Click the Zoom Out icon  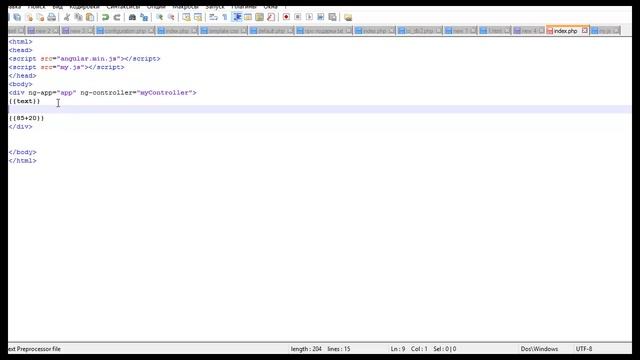click(x=171, y=17)
